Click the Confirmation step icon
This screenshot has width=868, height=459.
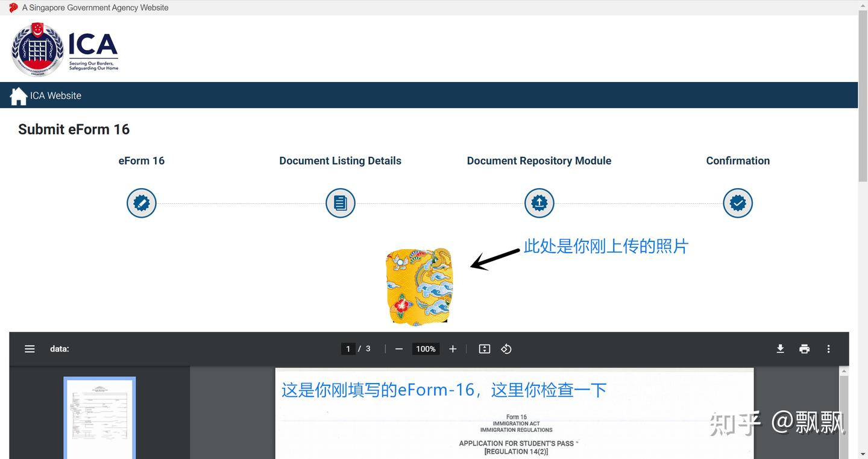click(x=738, y=203)
